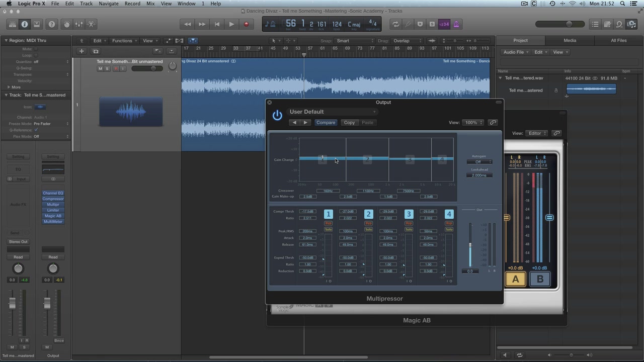
Task: Toggle the Media browser icon in control bar
Action: point(631,24)
